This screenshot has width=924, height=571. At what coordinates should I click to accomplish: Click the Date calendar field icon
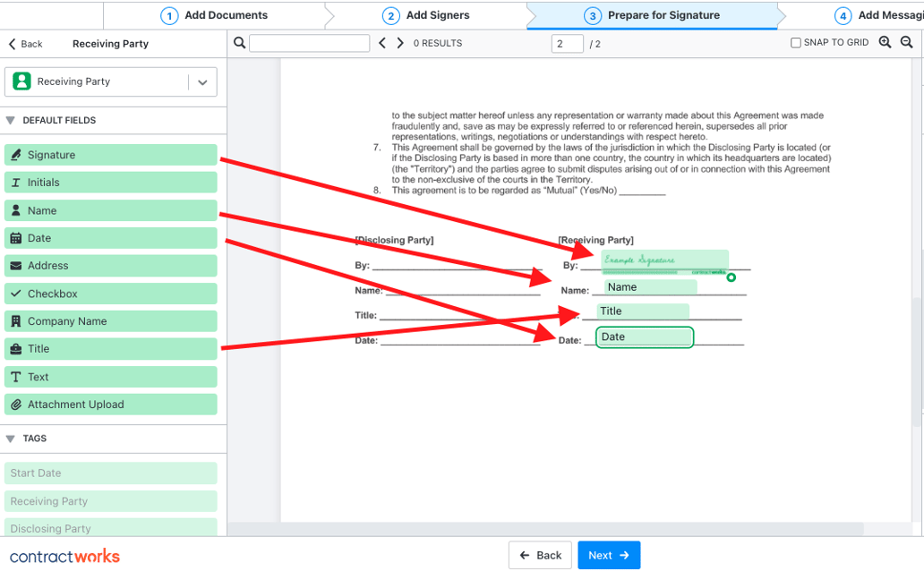[x=15, y=237]
